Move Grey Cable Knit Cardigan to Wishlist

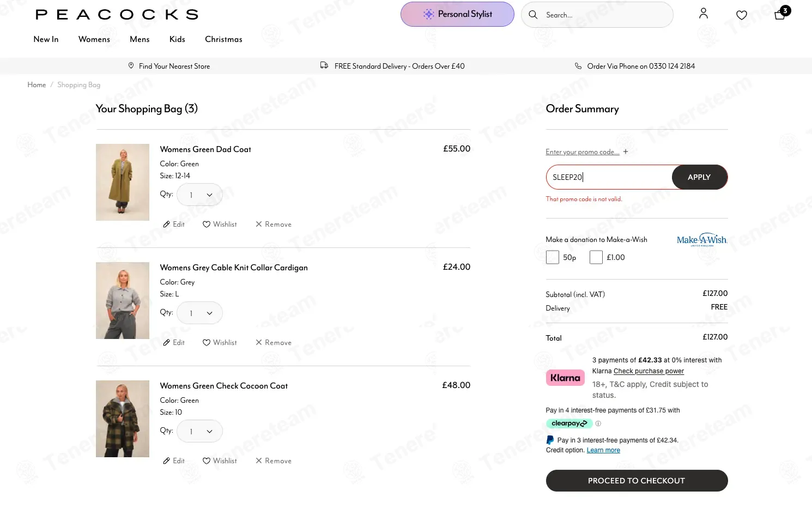tap(220, 343)
